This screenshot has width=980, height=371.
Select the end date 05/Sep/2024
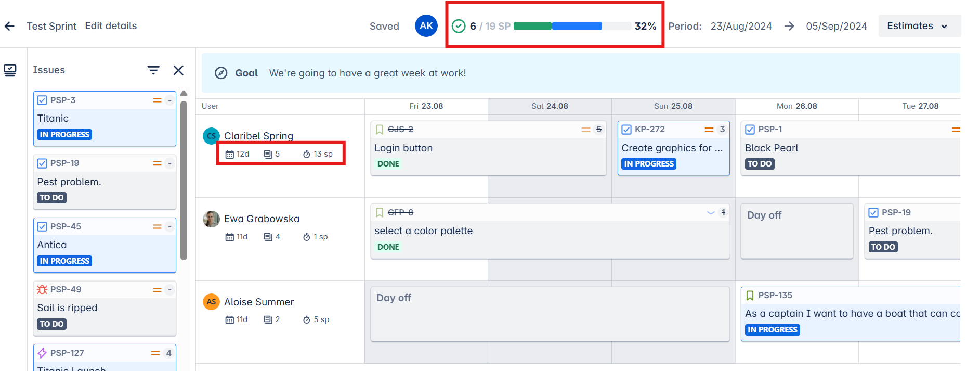pyautogui.click(x=836, y=26)
